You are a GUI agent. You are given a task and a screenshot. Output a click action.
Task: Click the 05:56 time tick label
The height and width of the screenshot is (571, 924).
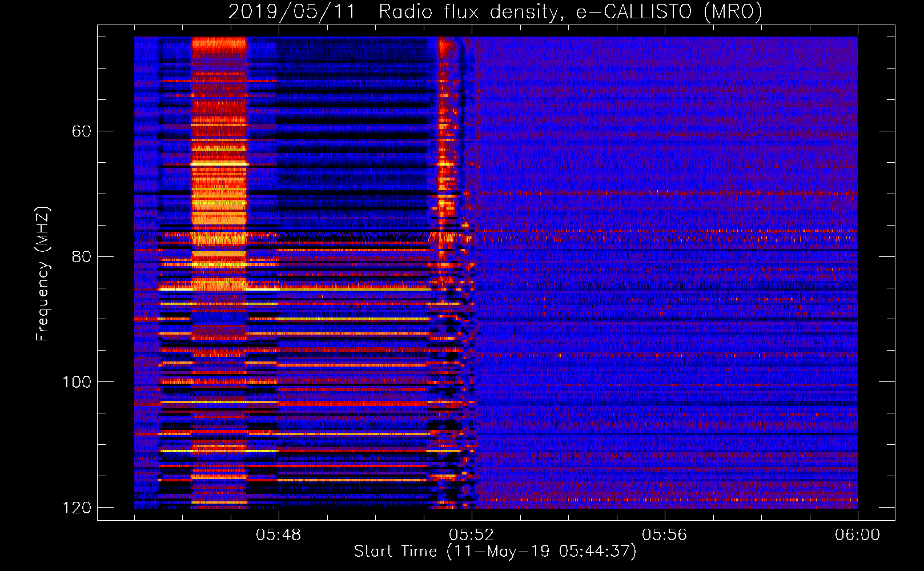click(x=665, y=535)
